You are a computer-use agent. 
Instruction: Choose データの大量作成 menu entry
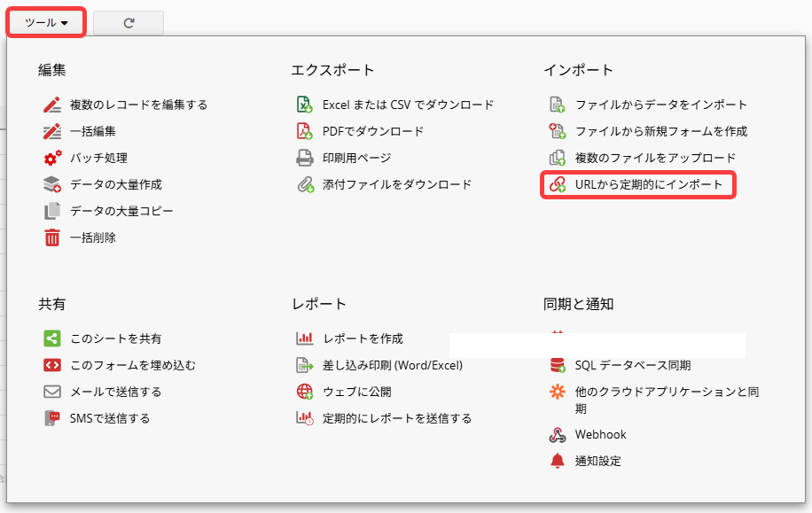[x=116, y=185]
